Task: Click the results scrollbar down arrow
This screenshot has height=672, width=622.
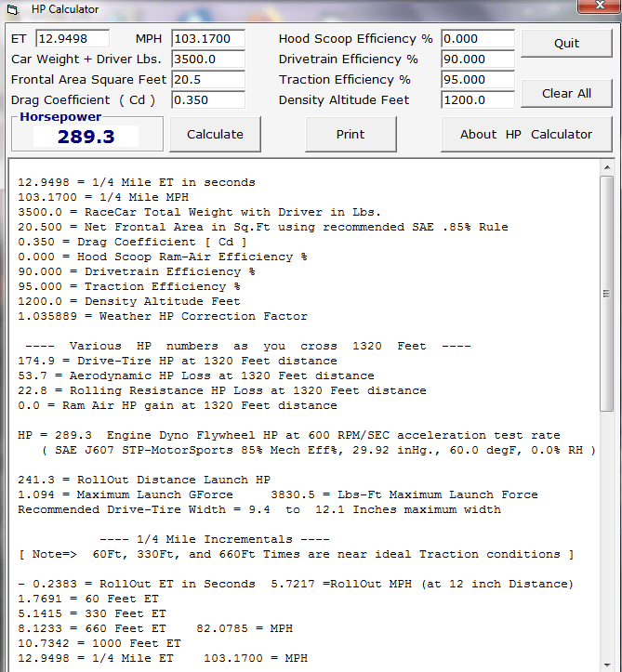Action: [x=606, y=665]
